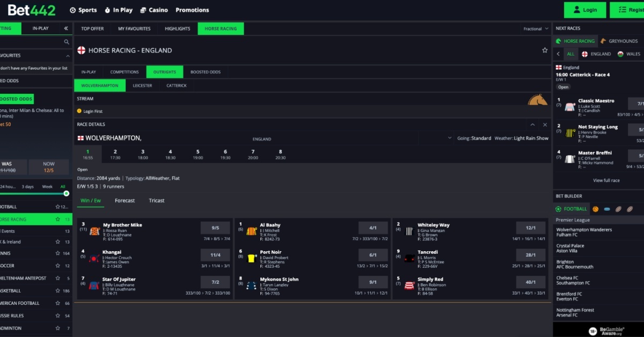The image size is (644, 337).
Task: Open the Top Offer tab
Action: tap(92, 28)
